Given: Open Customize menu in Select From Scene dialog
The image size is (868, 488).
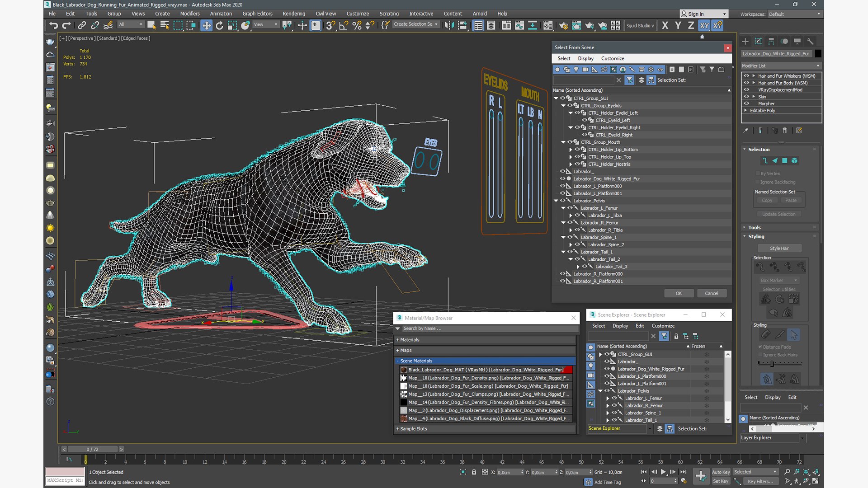Looking at the screenshot, I should point(613,58).
